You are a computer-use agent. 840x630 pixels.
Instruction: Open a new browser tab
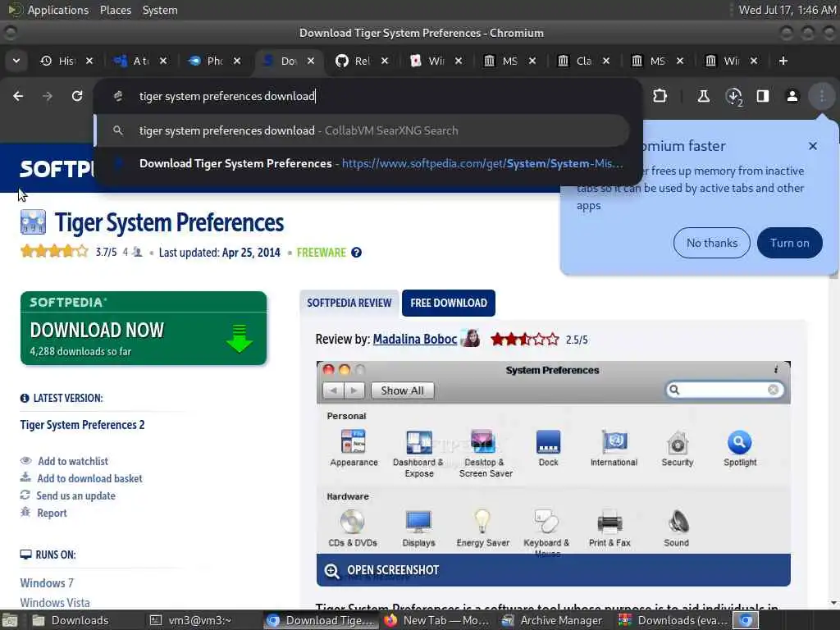[x=783, y=61]
